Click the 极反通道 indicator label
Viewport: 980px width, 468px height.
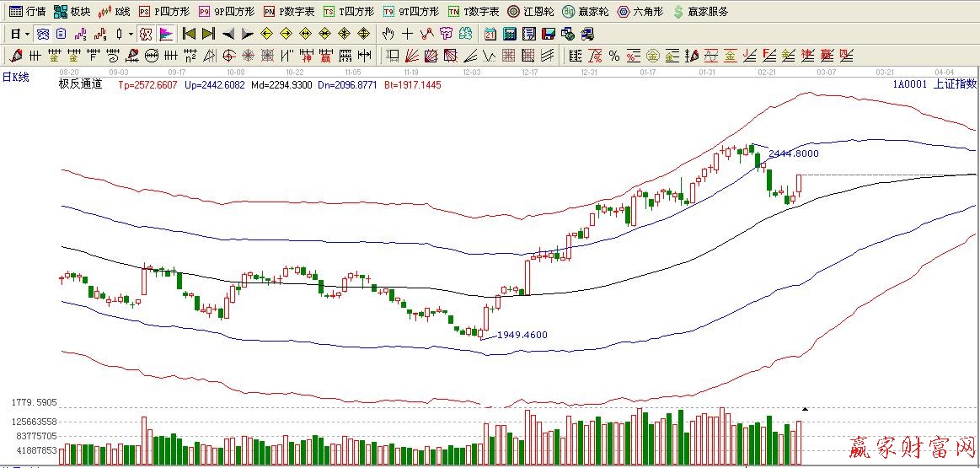tap(80, 84)
